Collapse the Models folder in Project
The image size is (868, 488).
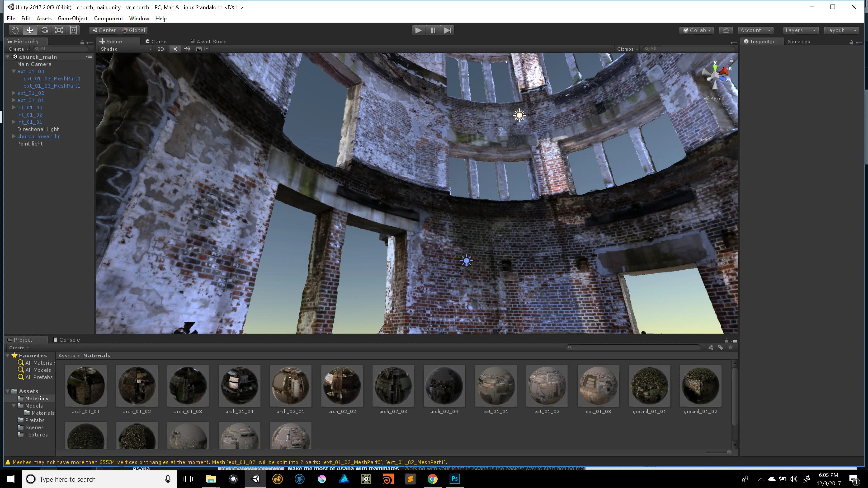coord(14,406)
